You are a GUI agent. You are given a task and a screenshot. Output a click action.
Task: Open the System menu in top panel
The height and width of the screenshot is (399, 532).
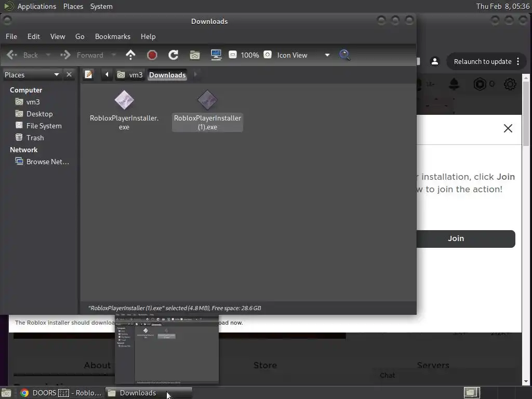tap(101, 6)
